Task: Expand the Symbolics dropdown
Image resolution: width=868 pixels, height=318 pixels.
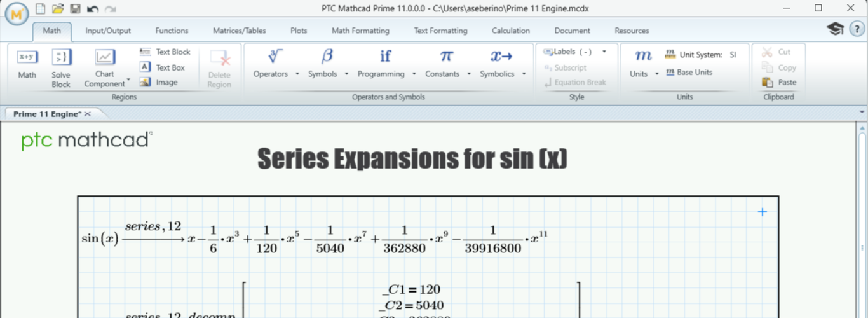Action: [x=524, y=74]
